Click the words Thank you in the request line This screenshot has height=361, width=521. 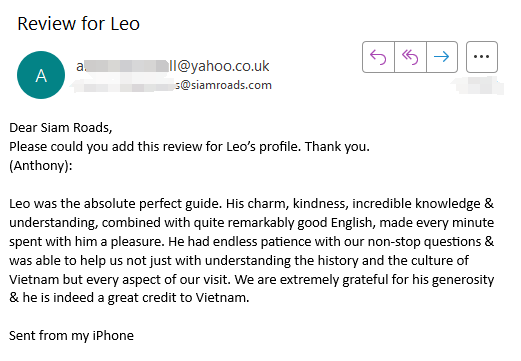(x=337, y=147)
